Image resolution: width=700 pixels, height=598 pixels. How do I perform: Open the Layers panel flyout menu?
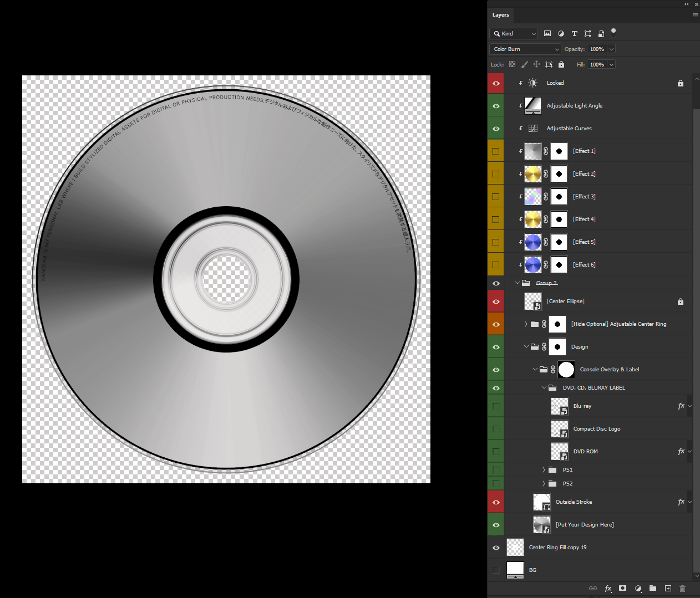point(695,15)
